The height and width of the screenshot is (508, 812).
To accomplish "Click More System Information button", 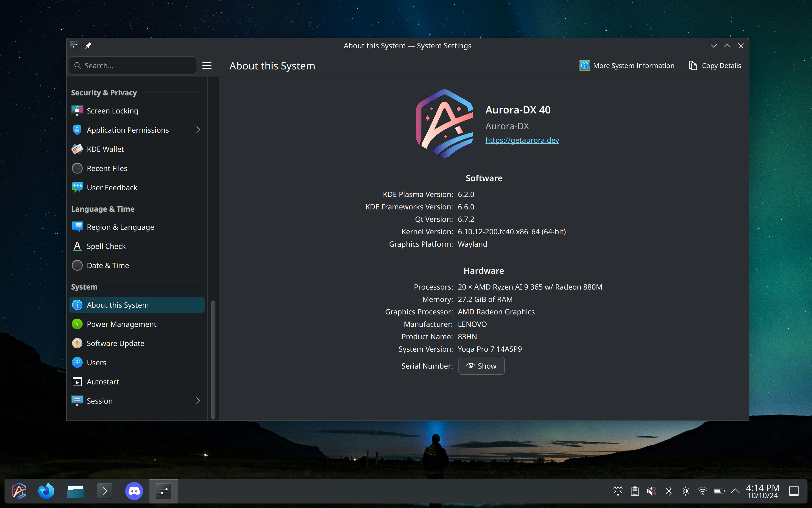I will (x=626, y=65).
